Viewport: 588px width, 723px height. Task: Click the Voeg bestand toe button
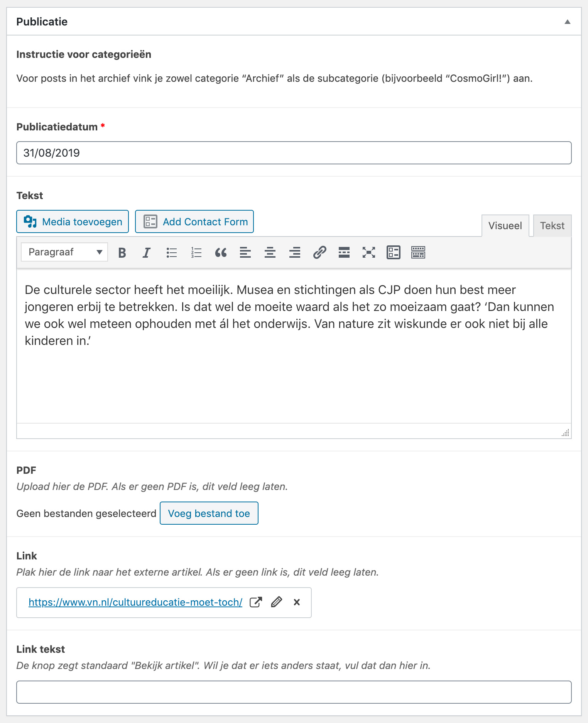[x=209, y=514]
